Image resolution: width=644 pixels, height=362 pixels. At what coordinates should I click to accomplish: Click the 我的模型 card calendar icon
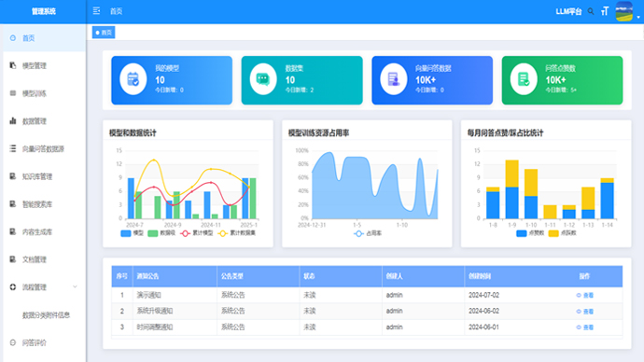coord(133,78)
